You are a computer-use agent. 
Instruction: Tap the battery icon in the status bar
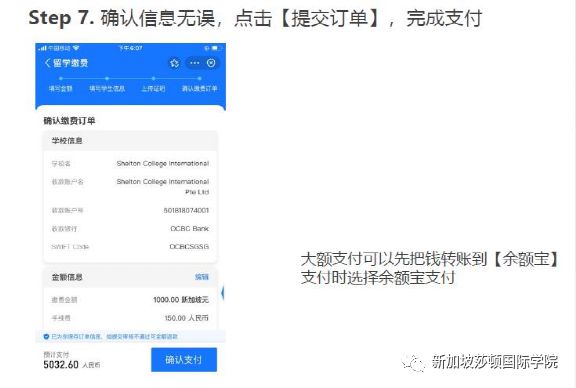tap(215, 48)
